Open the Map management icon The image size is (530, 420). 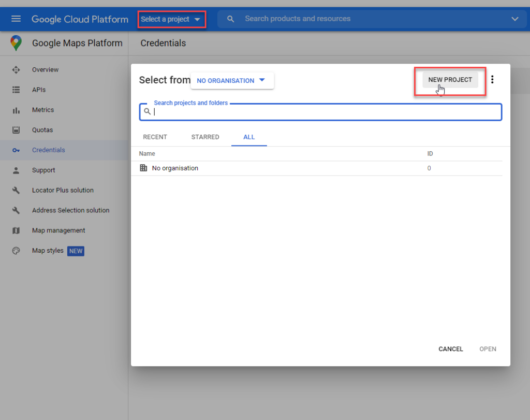[16, 230]
